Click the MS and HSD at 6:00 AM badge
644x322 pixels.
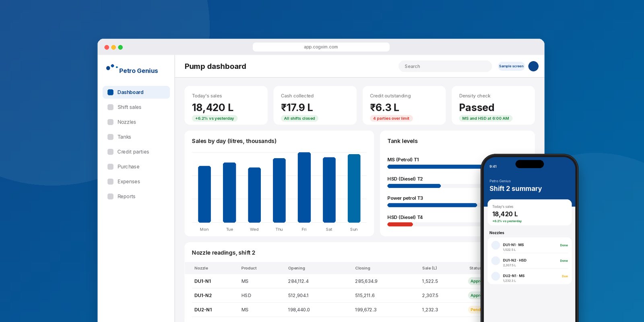click(485, 118)
